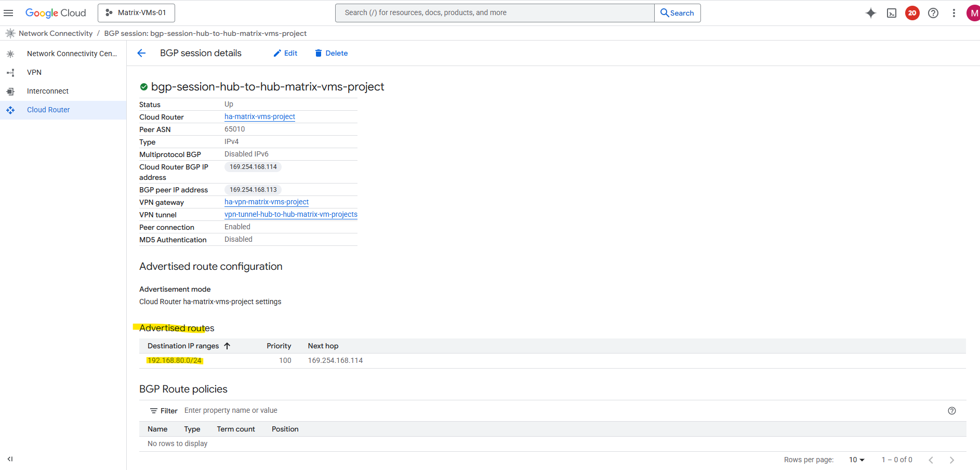Open the help question mark icon
This screenshot has width=980, height=470.
[933, 13]
